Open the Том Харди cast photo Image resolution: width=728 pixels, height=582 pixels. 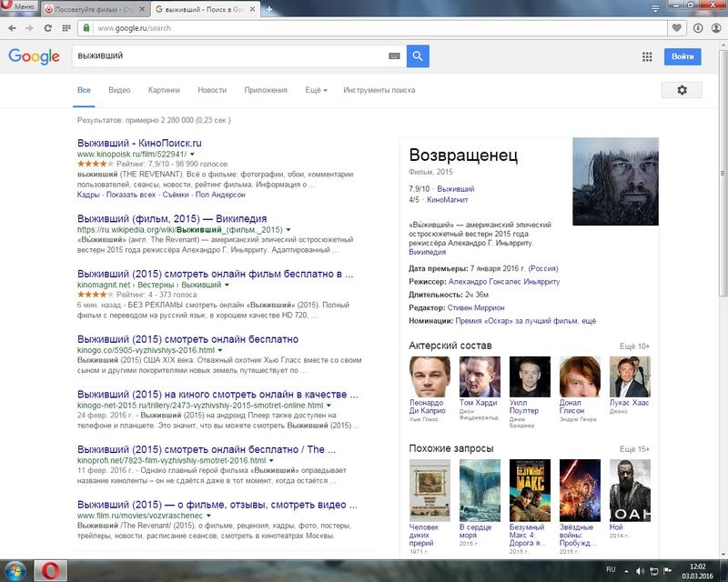[480, 376]
